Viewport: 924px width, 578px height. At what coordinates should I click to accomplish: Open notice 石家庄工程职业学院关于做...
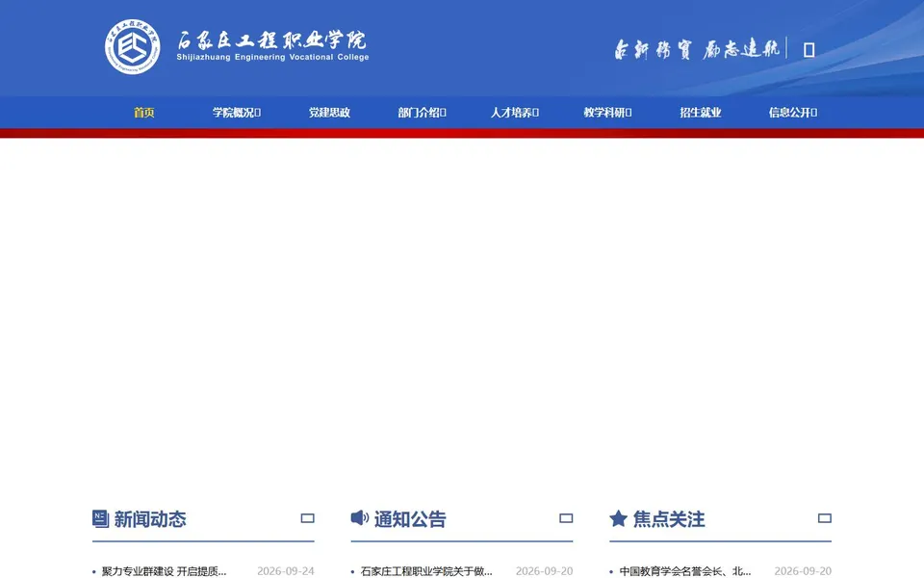point(426,571)
